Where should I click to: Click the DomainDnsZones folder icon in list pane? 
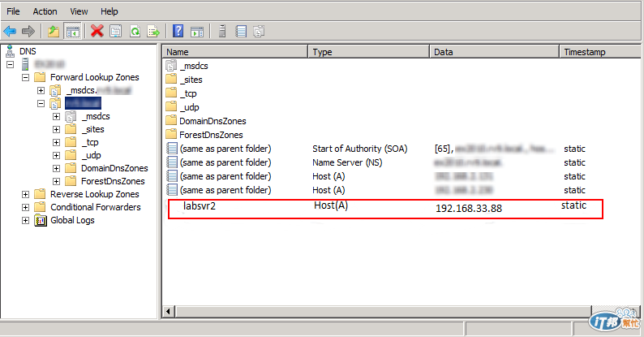click(x=171, y=121)
